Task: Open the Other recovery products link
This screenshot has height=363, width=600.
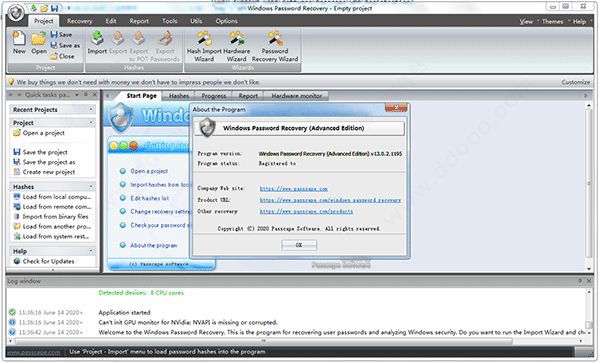Action: (306, 211)
